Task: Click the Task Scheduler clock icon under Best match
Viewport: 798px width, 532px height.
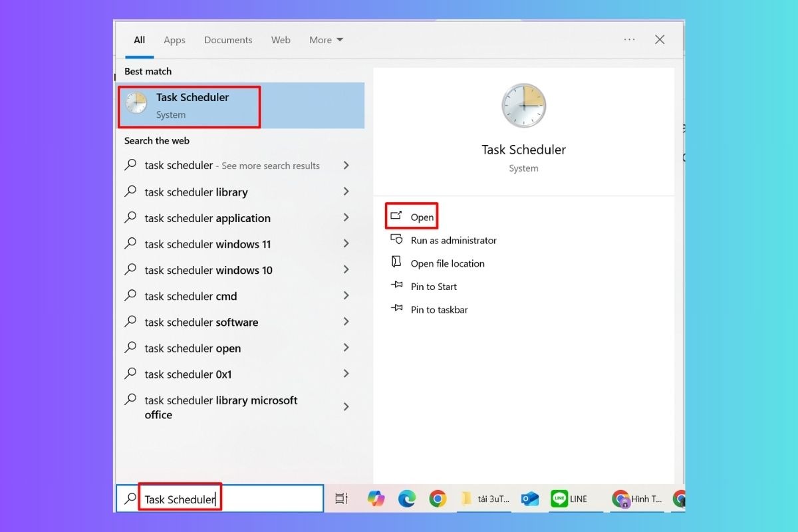Action: [136, 102]
